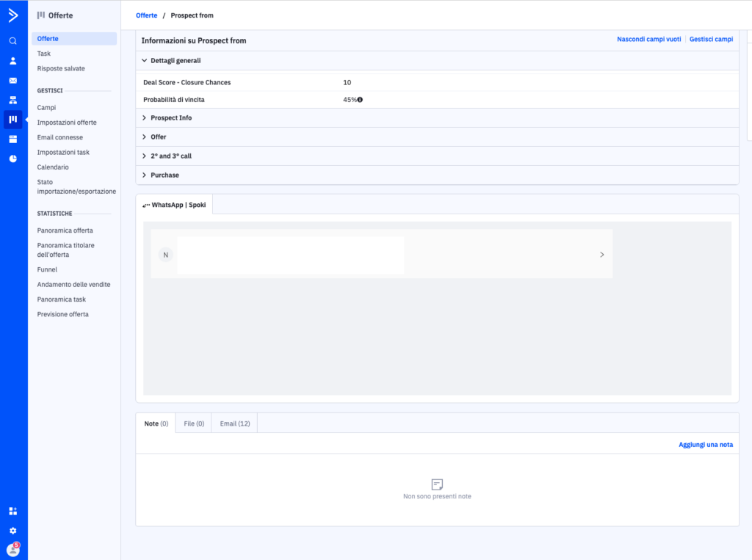The width and height of the screenshot is (752, 560).
Task: Open Campaigns via the envelope icon
Action: click(13, 80)
